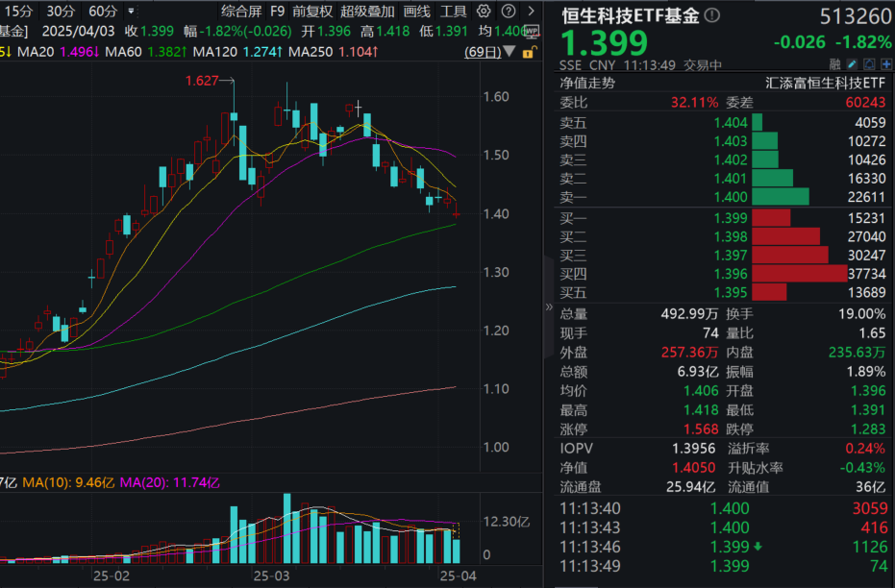Click the 流通盘 value 25.94亿
This screenshot has width=895, height=588.
690,488
